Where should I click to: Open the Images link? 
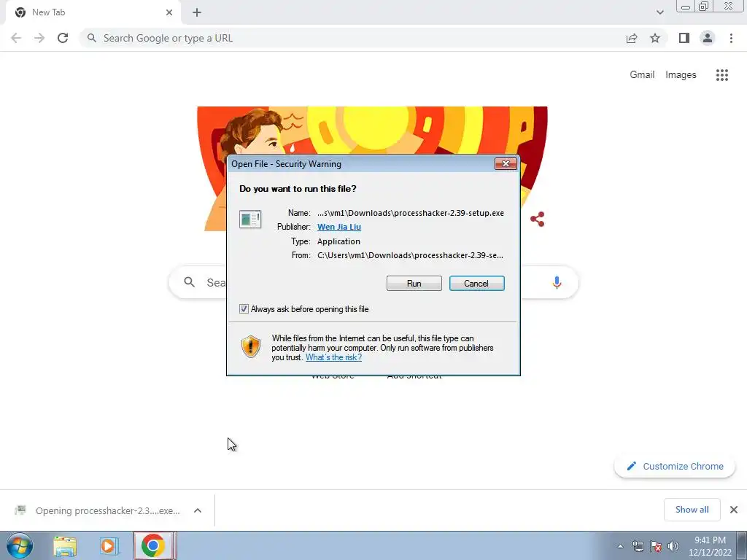click(681, 75)
